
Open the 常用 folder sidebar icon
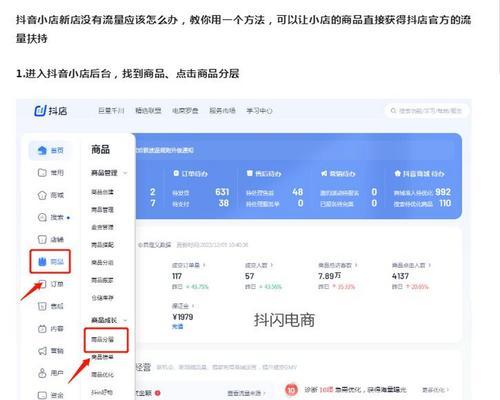(42, 173)
